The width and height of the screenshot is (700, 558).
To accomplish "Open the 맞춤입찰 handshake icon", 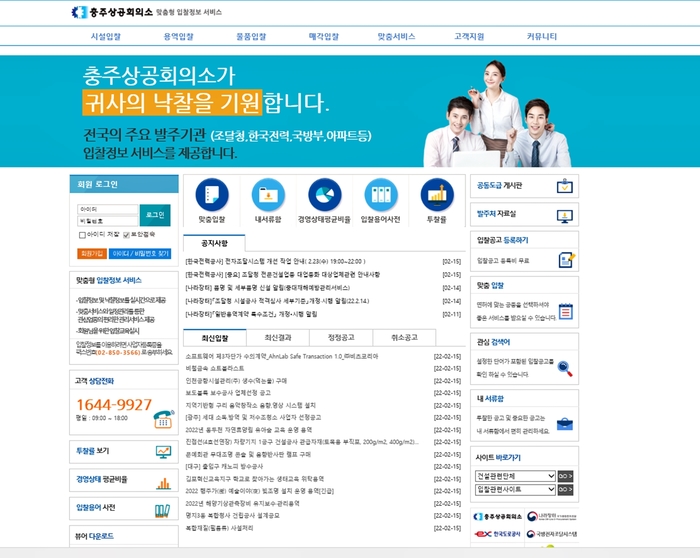I will (212, 194).
